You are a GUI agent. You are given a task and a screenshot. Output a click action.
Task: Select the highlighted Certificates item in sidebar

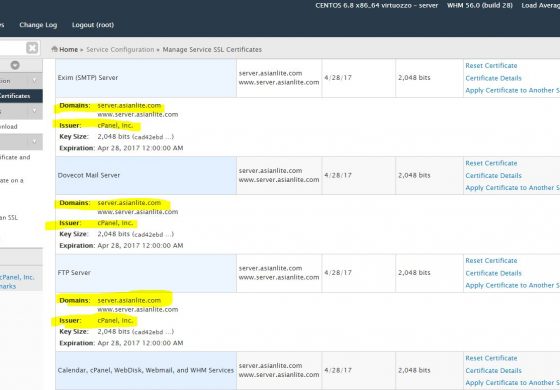tap(21, 96)
